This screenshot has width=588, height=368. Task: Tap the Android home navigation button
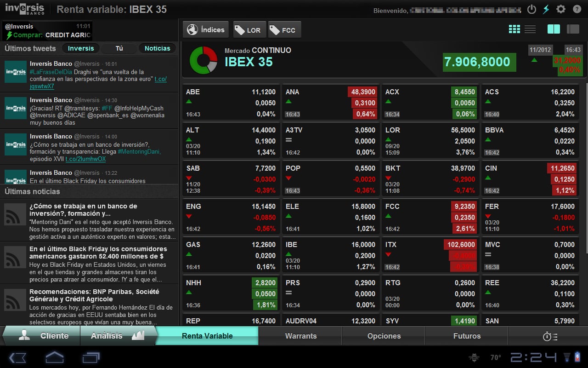54,357
